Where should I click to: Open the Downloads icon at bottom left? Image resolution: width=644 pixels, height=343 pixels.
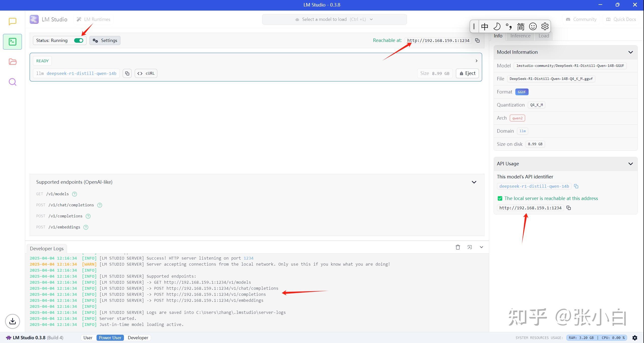(x=12, y=321)
